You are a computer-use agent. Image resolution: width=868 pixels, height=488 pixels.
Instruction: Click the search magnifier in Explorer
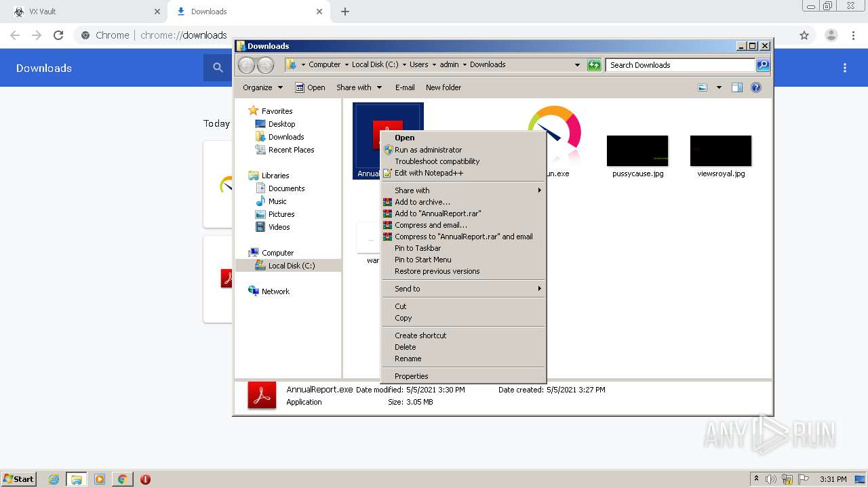coord(763,65)
